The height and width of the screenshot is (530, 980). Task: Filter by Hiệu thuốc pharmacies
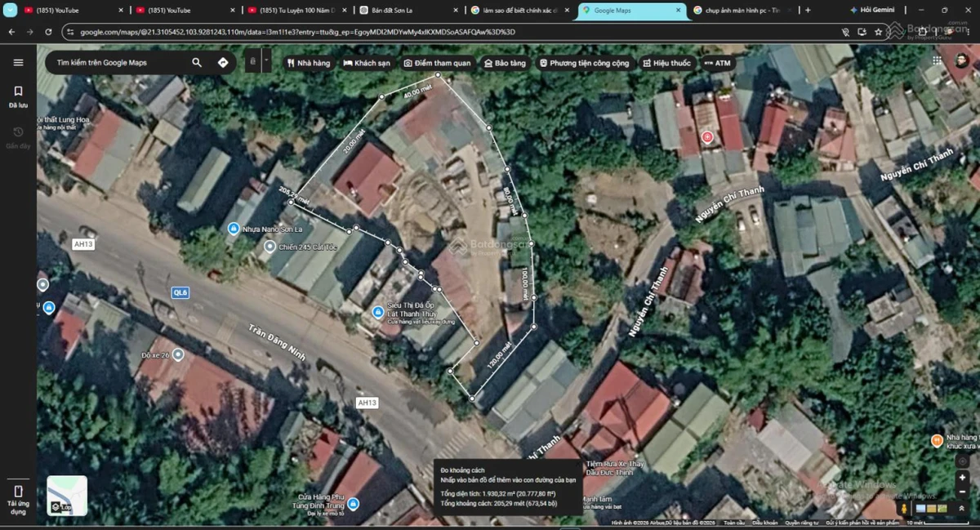pyautogui.click(x=666, y=63)
